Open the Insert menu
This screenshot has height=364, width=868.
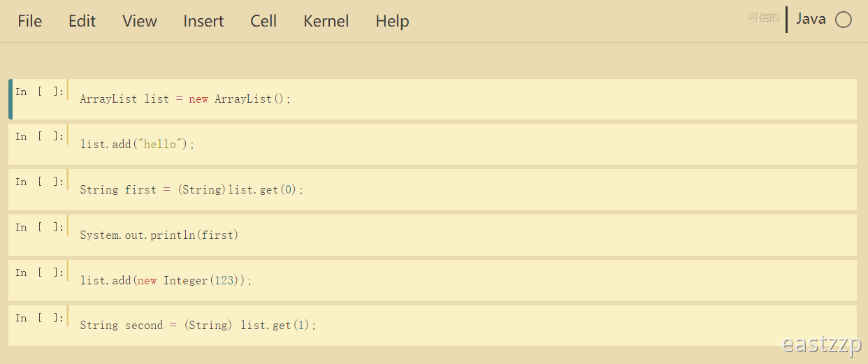pyautogui.click(x=203, y=21)
